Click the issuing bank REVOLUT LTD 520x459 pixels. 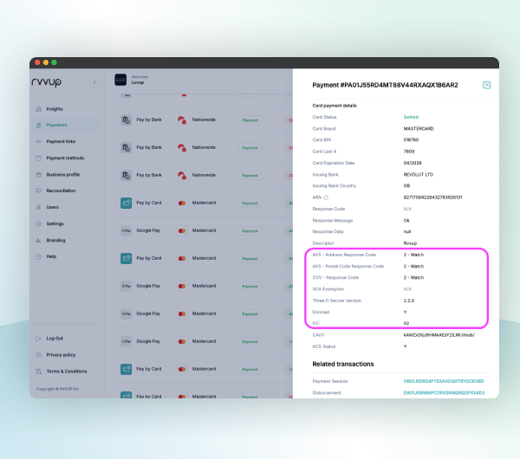(418, 175)
